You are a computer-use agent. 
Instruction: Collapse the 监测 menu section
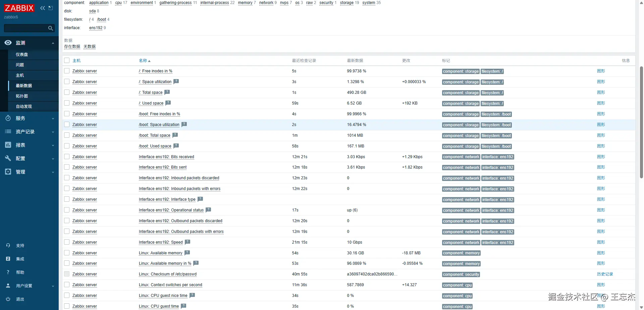tap(53, 43)
